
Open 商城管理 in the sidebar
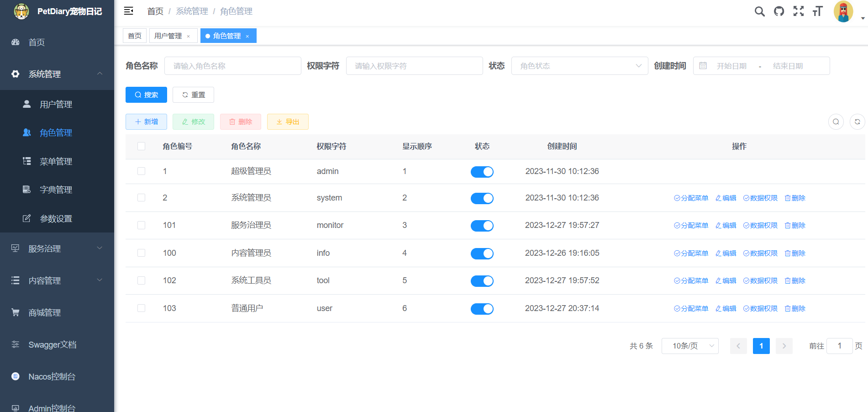57,312
